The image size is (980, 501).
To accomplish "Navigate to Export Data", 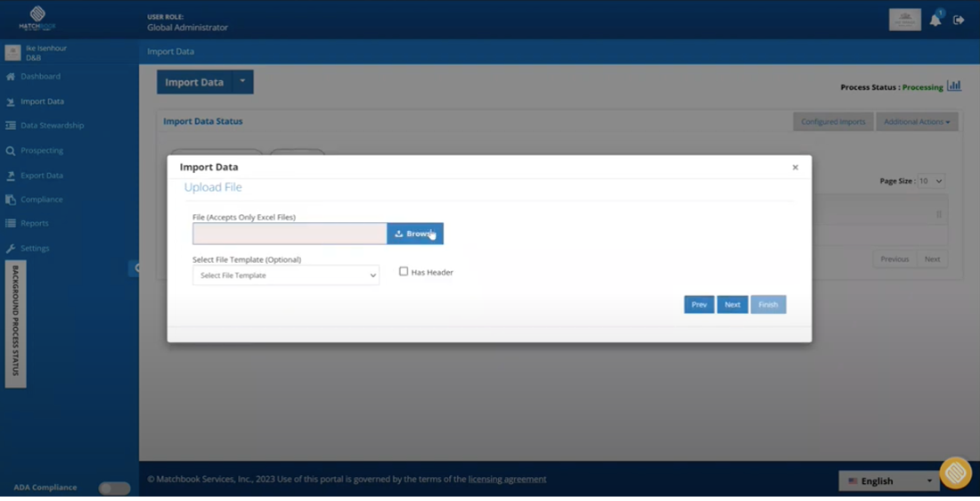I will coord(42,176).
